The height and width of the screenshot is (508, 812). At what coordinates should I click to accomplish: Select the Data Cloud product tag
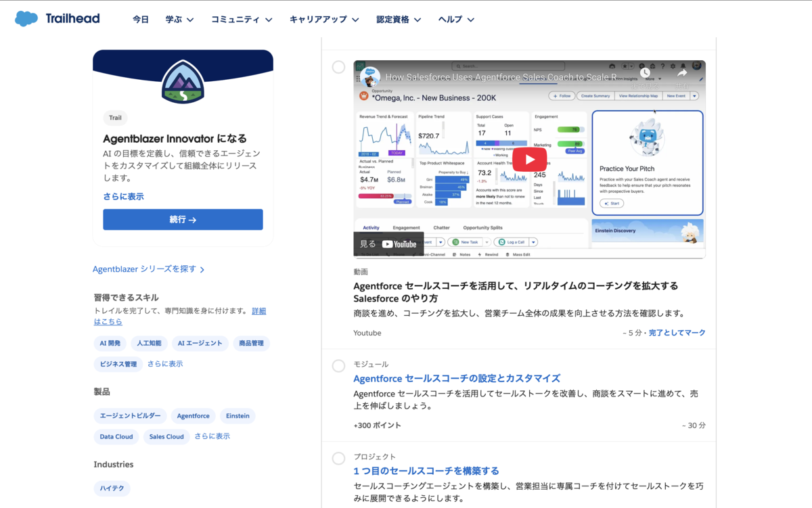[116, 436]
